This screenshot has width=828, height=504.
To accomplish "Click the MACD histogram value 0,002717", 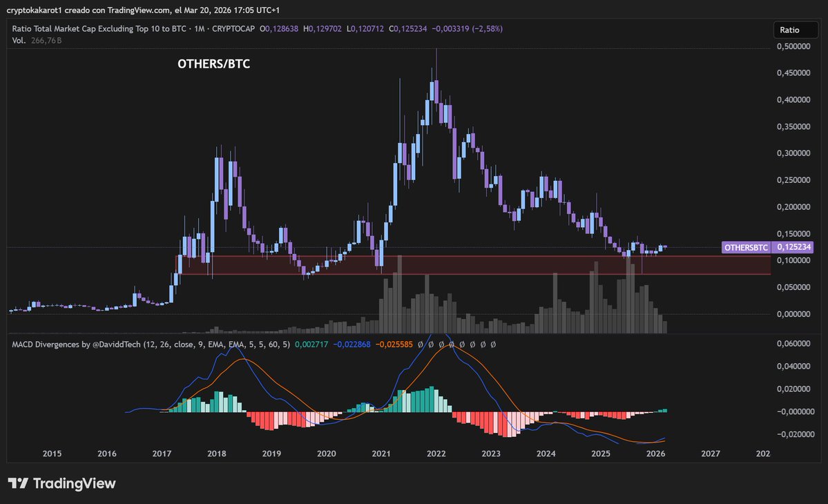I will tap(311, 345).
